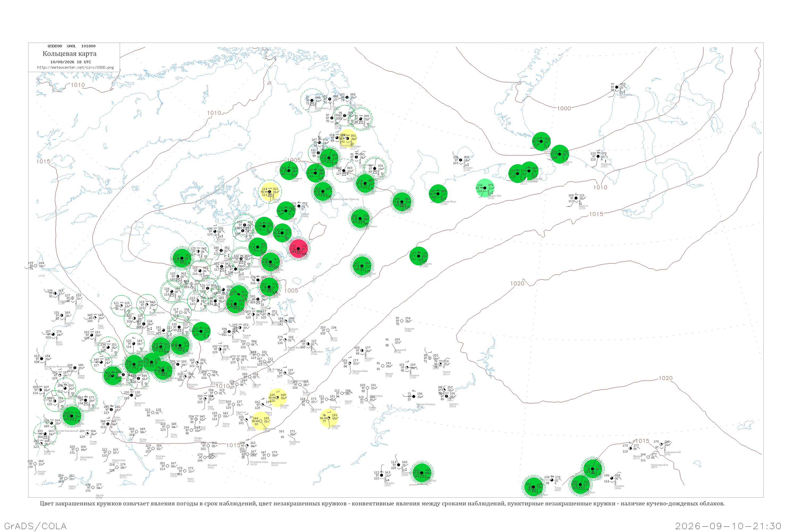Click the Бугрино station plot
This screenshot has height=532, width=798.
pyautogui.click(x=461, y=160)
